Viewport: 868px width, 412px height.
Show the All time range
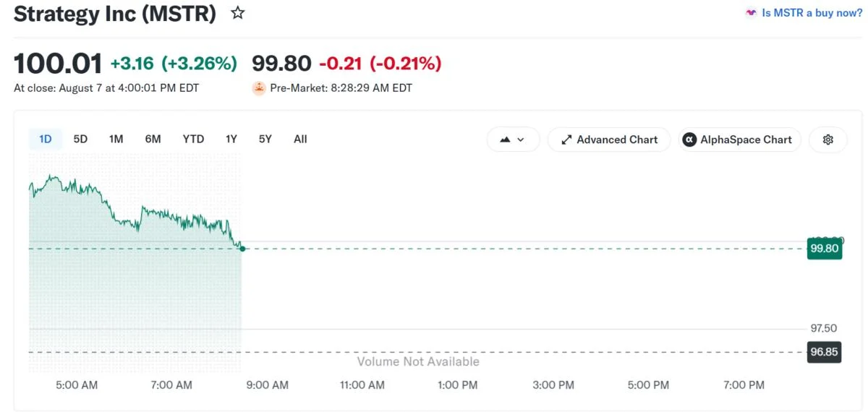pos(300,139)
